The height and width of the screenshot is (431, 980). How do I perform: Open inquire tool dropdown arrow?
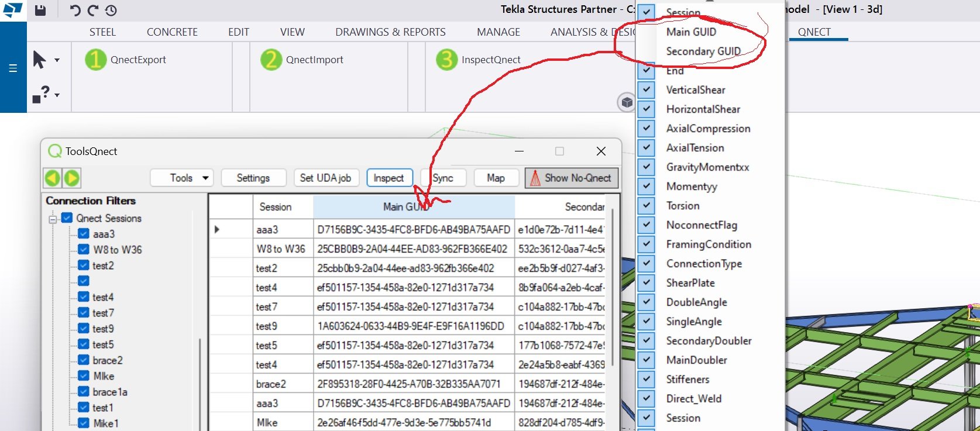click(57, 95)
